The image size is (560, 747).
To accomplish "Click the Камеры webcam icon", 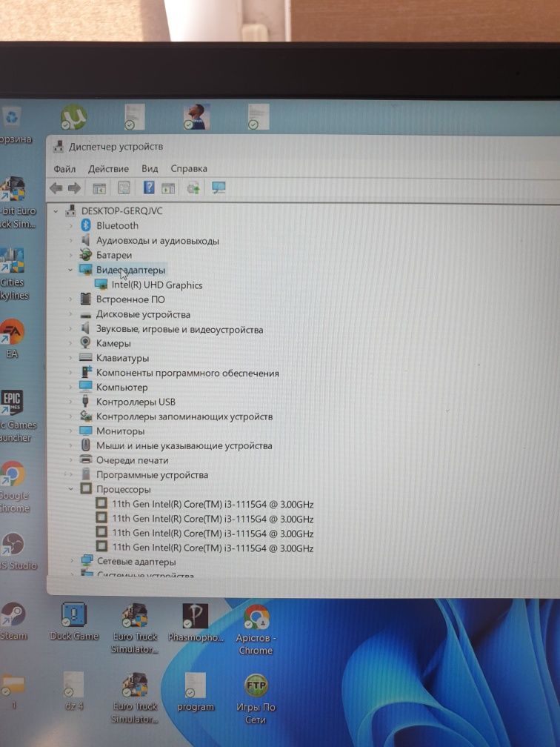I will [86, 342].
